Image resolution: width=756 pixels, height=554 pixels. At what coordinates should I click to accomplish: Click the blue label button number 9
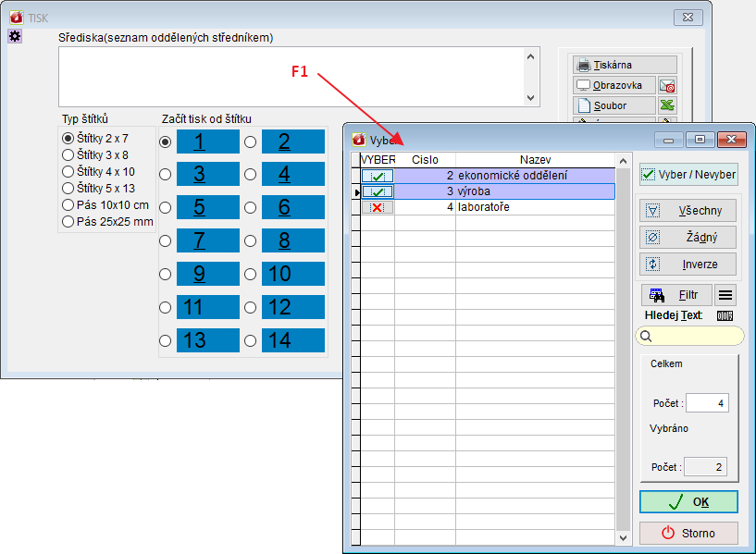[x=208, y=274]
